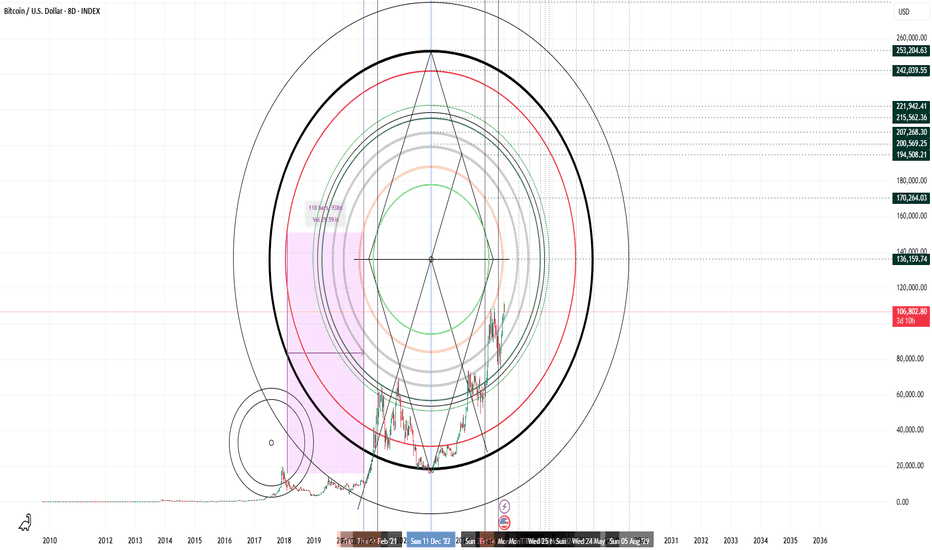Select the center anchor of the large concentric circles
The image size is (932, 550).
pos(431,259)
